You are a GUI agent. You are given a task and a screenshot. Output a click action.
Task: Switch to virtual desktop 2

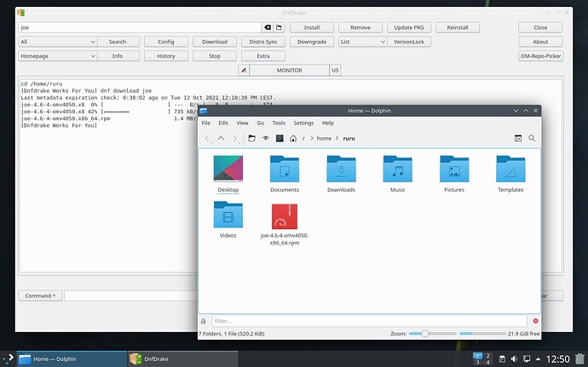point(487,355)
